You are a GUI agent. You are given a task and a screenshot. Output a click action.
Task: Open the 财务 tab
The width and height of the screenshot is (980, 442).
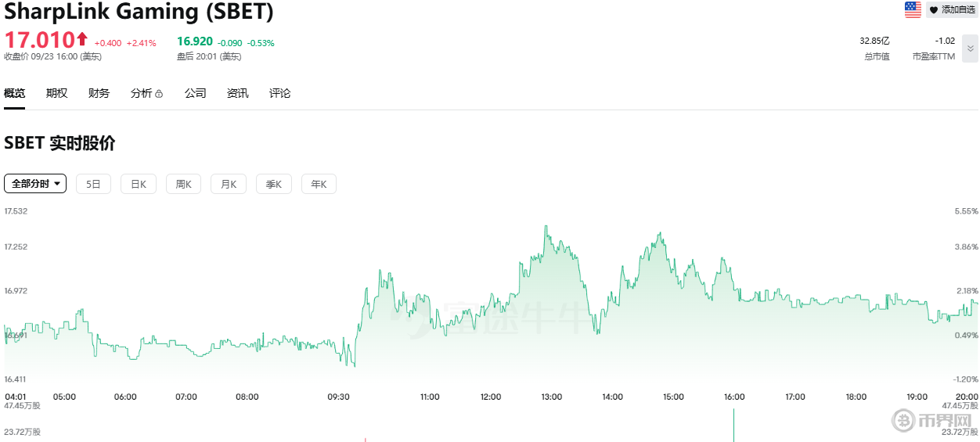point(99,93)
